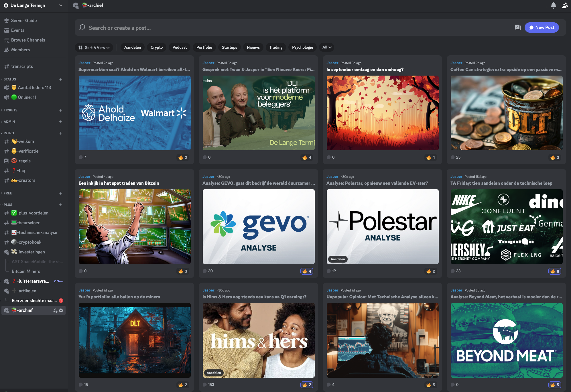
Task: Open Beyond Meat post thumbnail
Action: (x=507, y=340)
